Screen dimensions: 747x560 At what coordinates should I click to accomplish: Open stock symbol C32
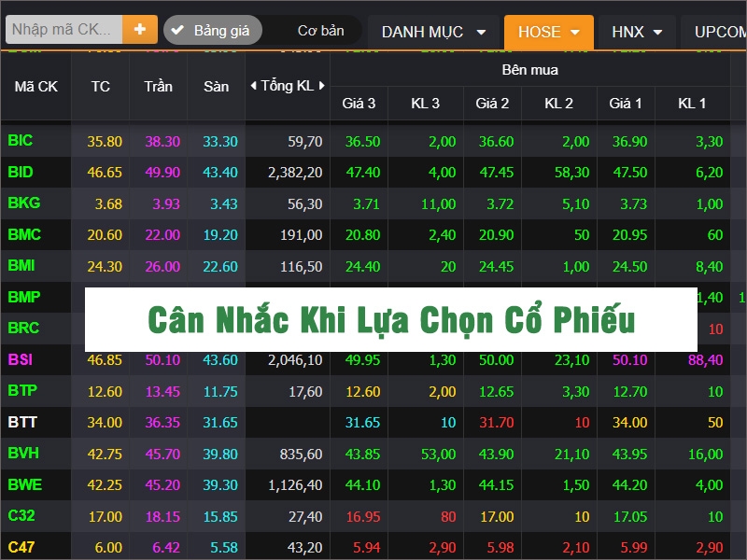point(21,516)
